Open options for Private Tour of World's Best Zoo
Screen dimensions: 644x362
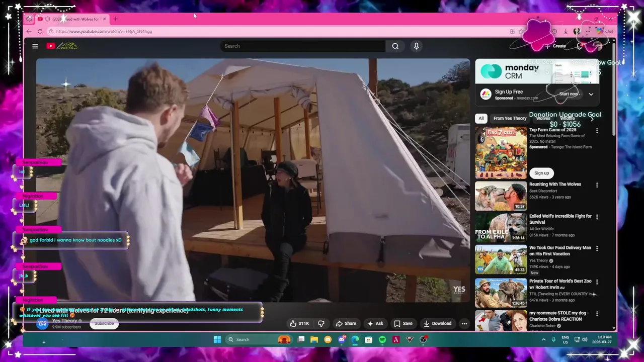[597, 282]
